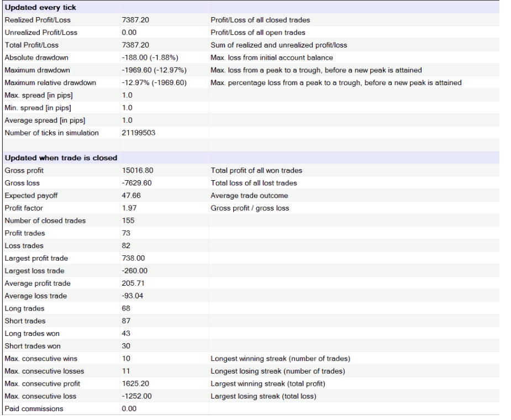Select the Profit factor value 1.97
Screen dimensions: 511x420
point(128,208)
